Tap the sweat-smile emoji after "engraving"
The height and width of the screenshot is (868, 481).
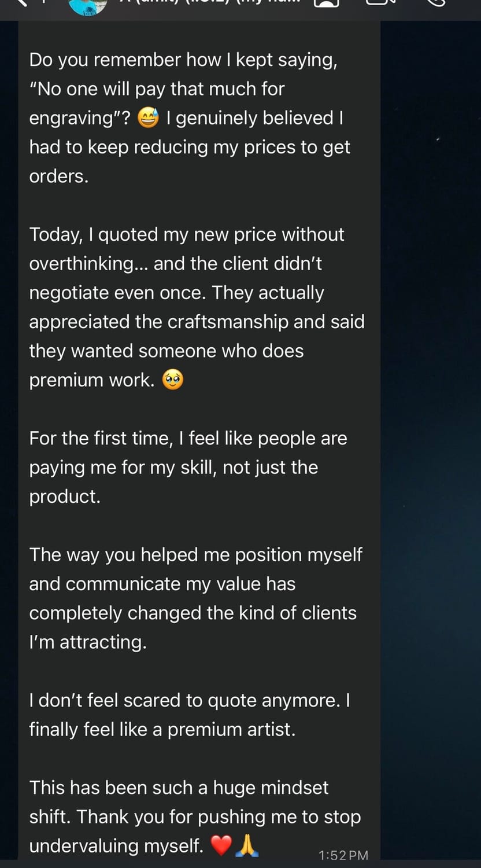point(149,119)
